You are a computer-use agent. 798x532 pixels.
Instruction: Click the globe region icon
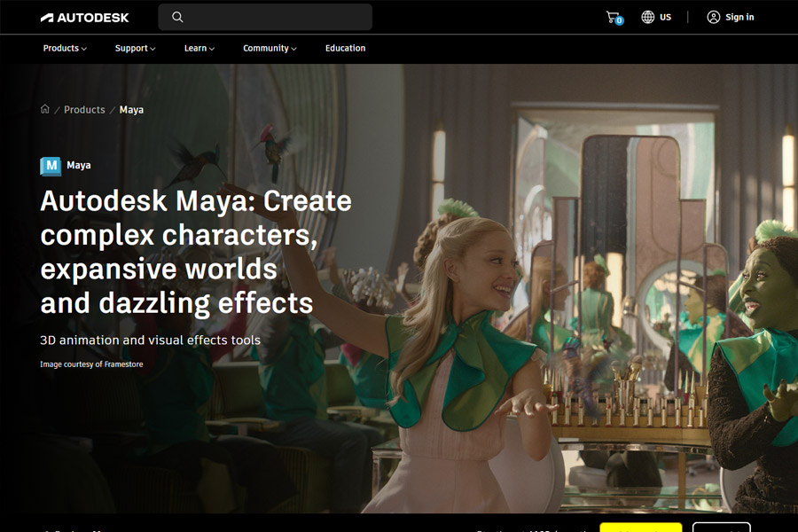tap(647, 18)
